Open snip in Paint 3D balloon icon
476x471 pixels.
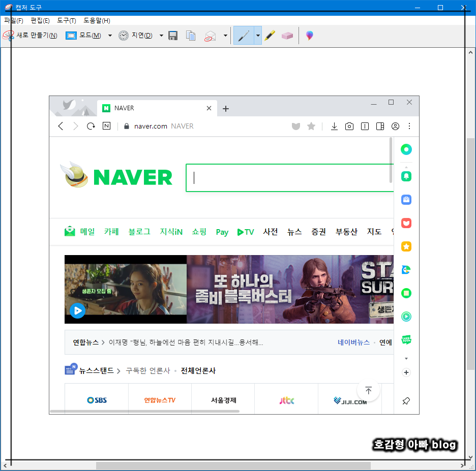point(309,36)
